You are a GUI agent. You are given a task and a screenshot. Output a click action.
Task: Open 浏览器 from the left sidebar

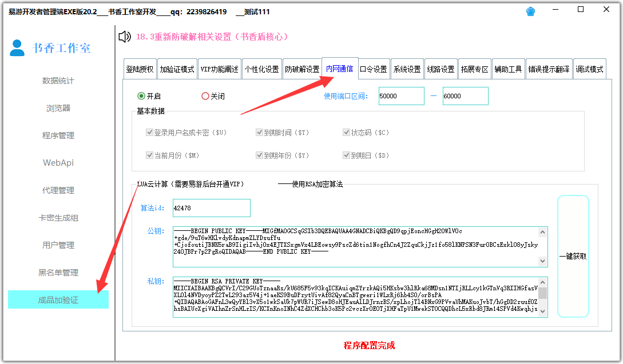[58, 108]
